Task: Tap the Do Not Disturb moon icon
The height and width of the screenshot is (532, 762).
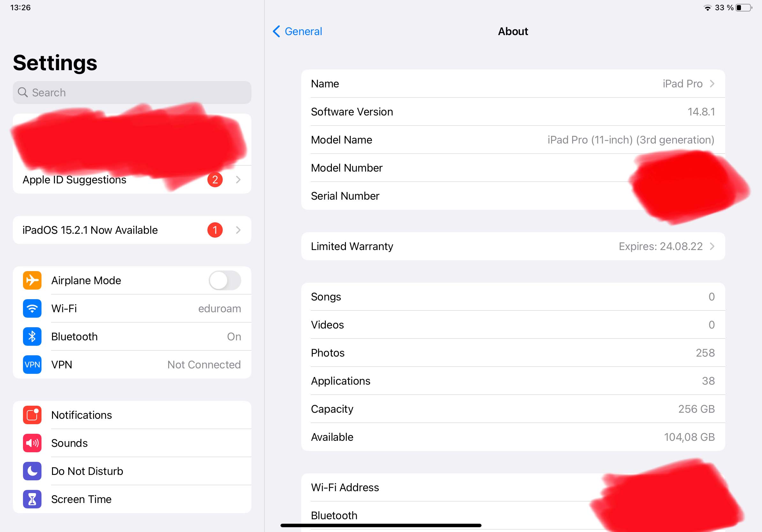Action: [32, 471]
